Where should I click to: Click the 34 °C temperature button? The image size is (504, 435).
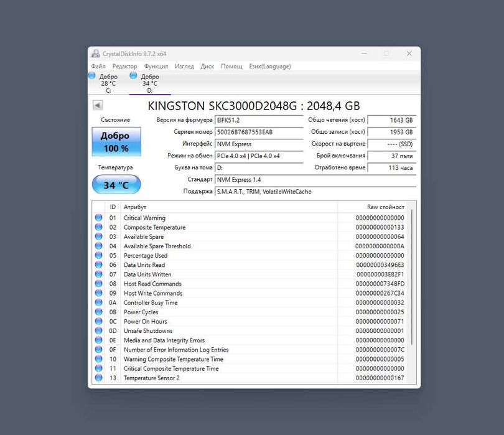click(116, 185)
